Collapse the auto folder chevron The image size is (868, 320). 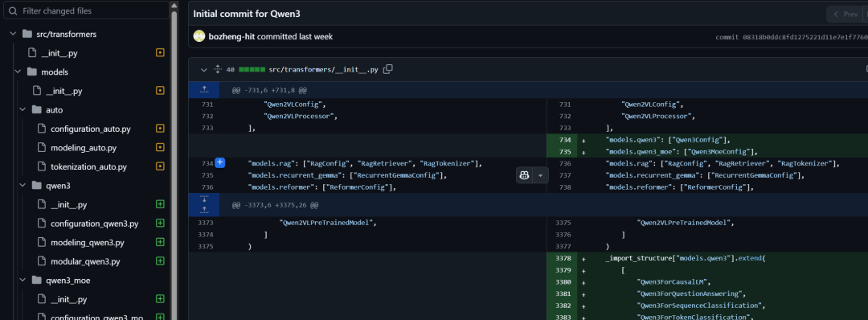coord(23,109)
